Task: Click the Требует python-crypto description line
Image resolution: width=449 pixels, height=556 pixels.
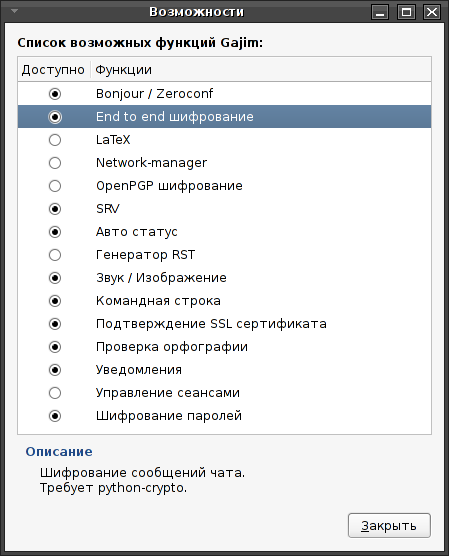Action: point(113,488)
